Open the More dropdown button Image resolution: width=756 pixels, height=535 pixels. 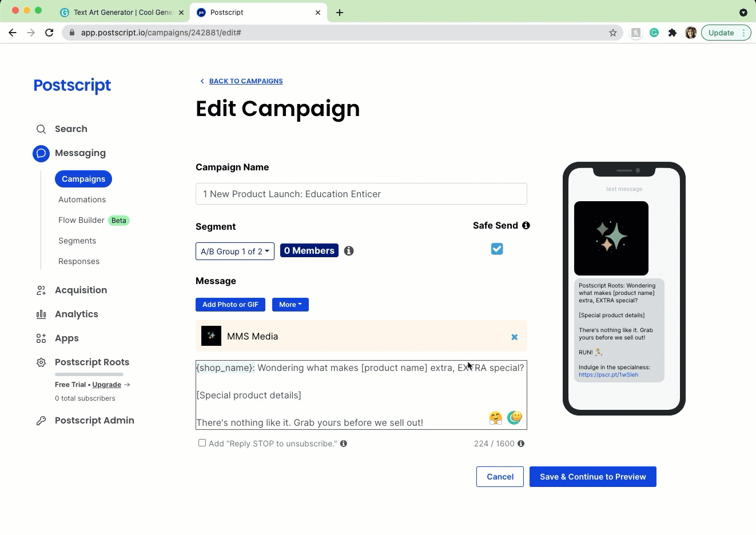pyautogui.click(x=291, y=305)
